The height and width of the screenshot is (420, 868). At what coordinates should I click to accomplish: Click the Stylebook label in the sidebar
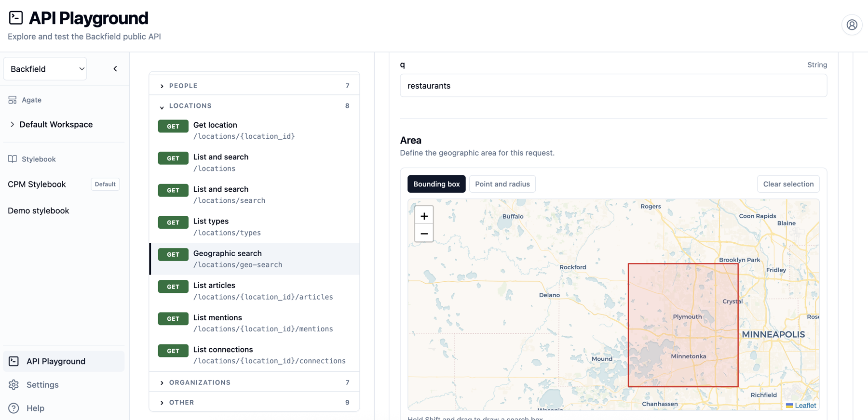pos(39,159)
